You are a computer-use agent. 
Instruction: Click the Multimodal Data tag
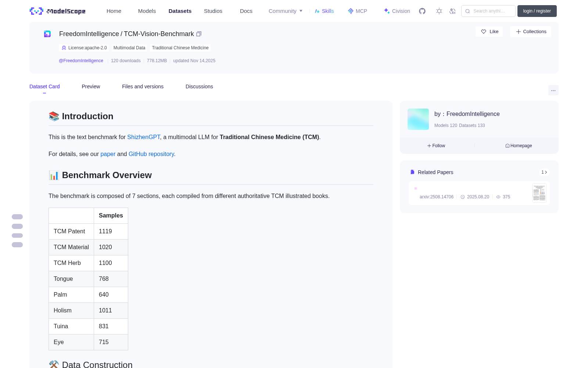coord(129,48)
